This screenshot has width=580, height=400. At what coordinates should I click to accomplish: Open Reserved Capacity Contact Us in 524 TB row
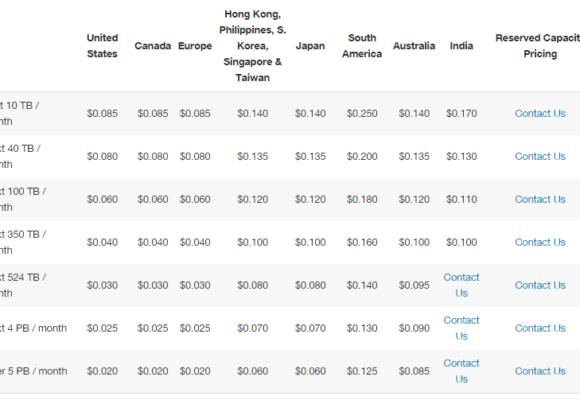(540, 285)
